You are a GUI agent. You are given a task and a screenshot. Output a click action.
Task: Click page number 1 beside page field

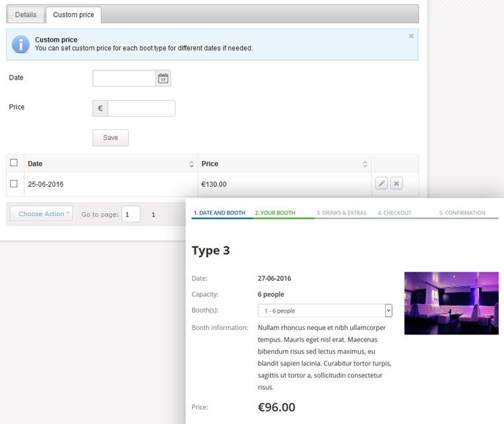click(153, 215)
